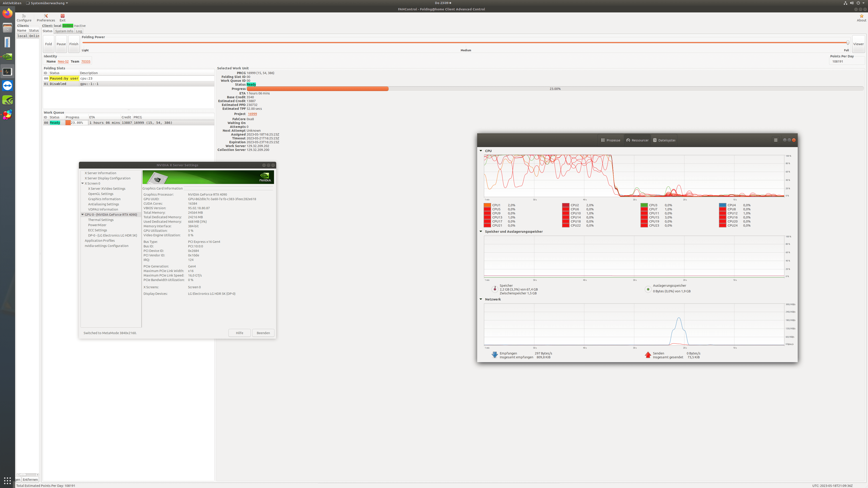Click the Speicher memory pie icon
Image resolution: width=868 pixels, height=488 pixels.
pos(495,289)
